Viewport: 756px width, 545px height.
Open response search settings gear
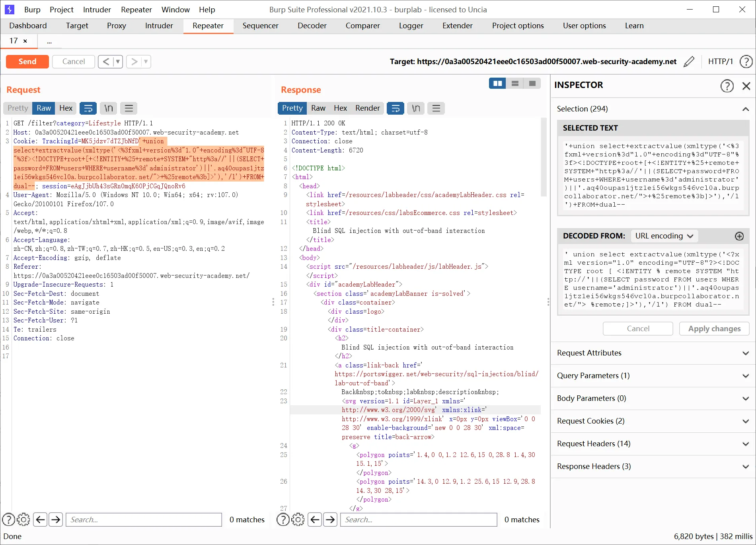click(x=298, y=520)
